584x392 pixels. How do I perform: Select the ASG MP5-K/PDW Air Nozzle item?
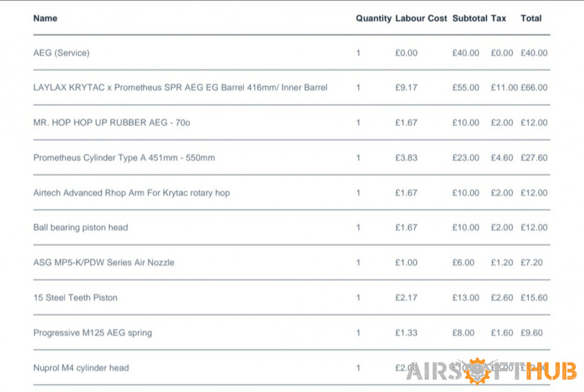(x=104, y=262)
